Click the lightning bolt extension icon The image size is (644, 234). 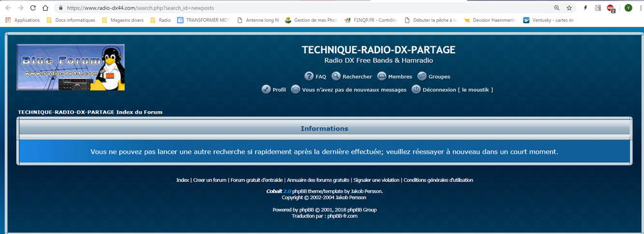(x=585, y=8)
